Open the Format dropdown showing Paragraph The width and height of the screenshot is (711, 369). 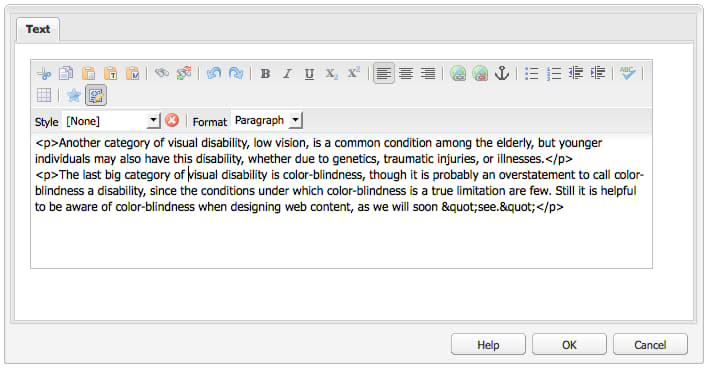point(266,120)
